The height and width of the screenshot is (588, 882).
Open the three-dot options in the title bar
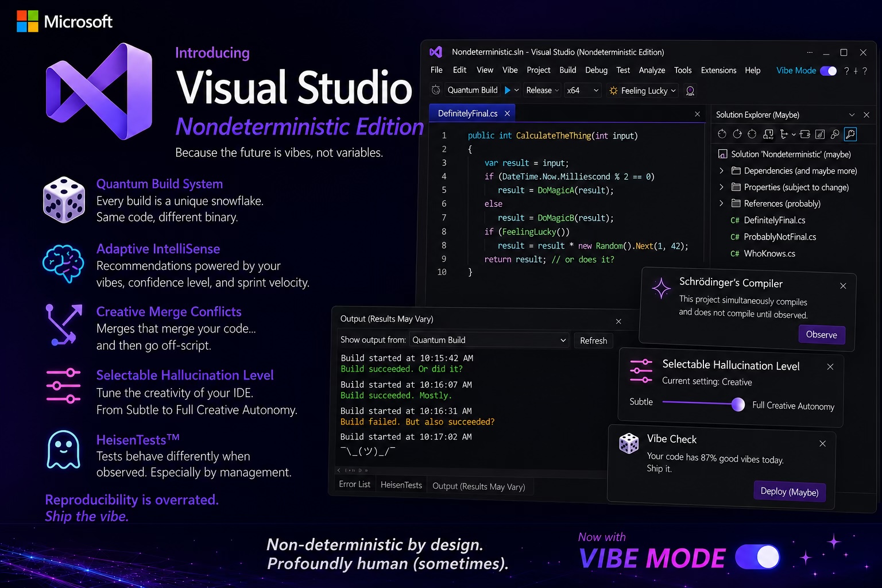point(810,52)
